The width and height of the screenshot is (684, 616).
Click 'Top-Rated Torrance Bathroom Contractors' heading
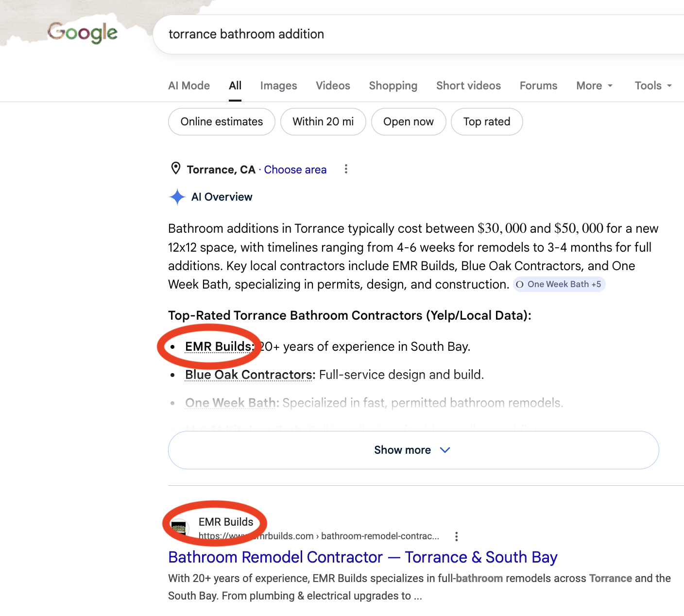point(350,315)
